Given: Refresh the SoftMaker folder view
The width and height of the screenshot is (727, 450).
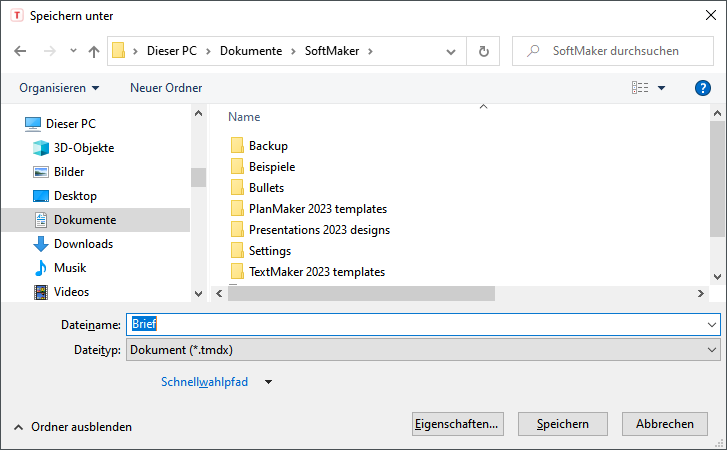Looking at the screenshot, I should [484, 51].
